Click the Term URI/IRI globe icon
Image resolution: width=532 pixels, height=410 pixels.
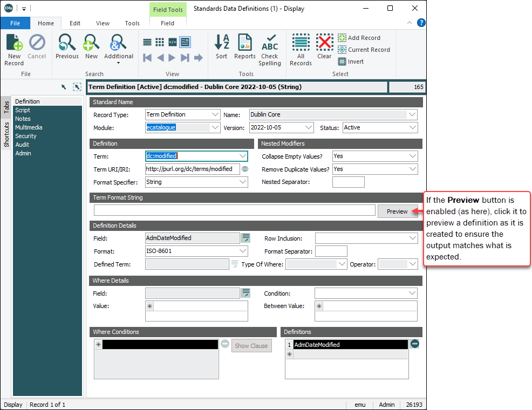pyautogui.click(x=245, y=169)
